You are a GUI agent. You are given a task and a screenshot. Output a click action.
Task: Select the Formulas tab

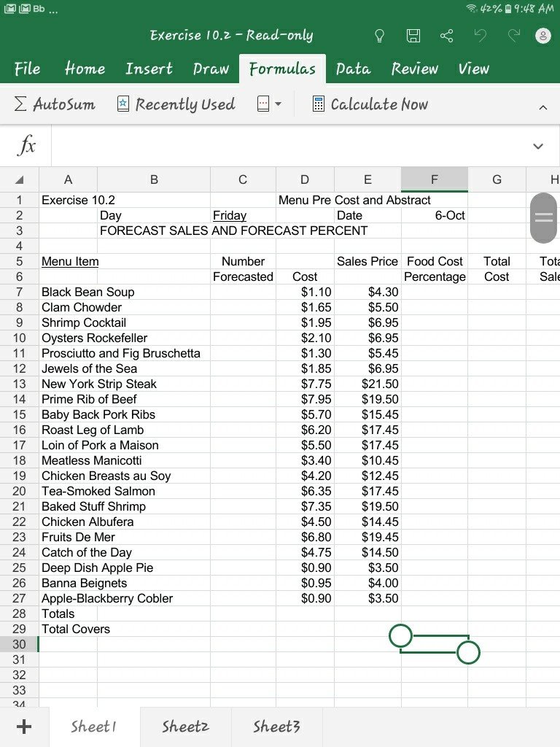click(x=282, y=69)
